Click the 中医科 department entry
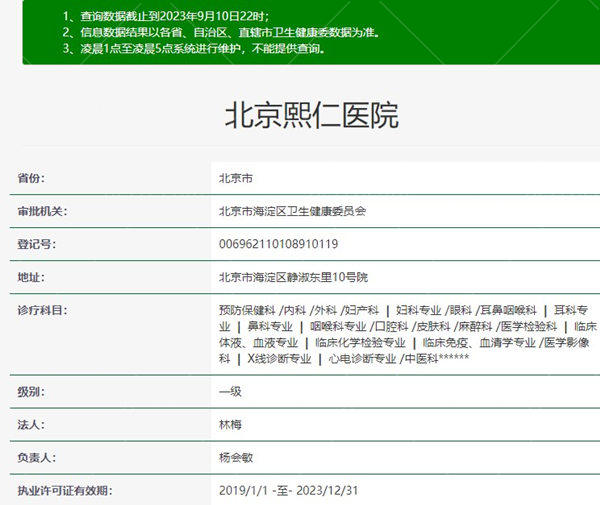Viewport: 600px width, 505px height. [421, 359]
